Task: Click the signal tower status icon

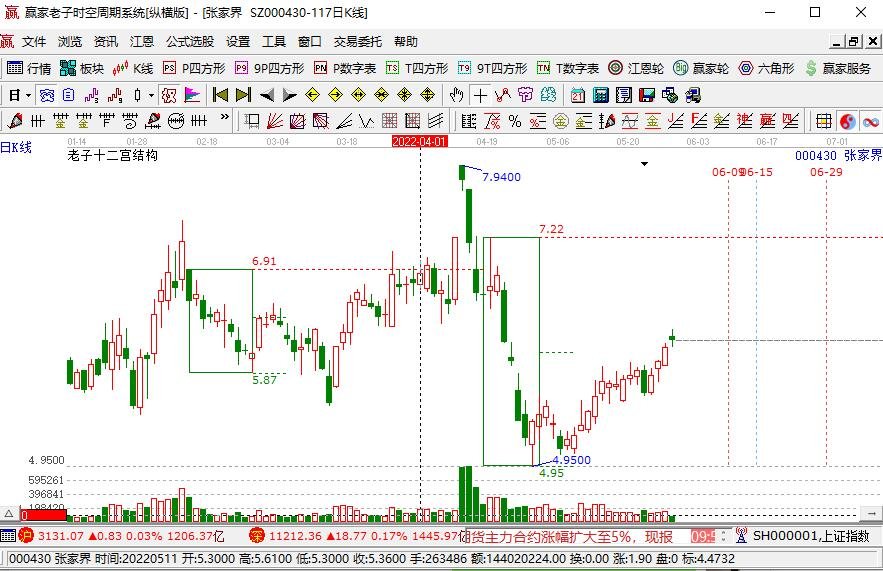Action: click(x=741, y=536)
